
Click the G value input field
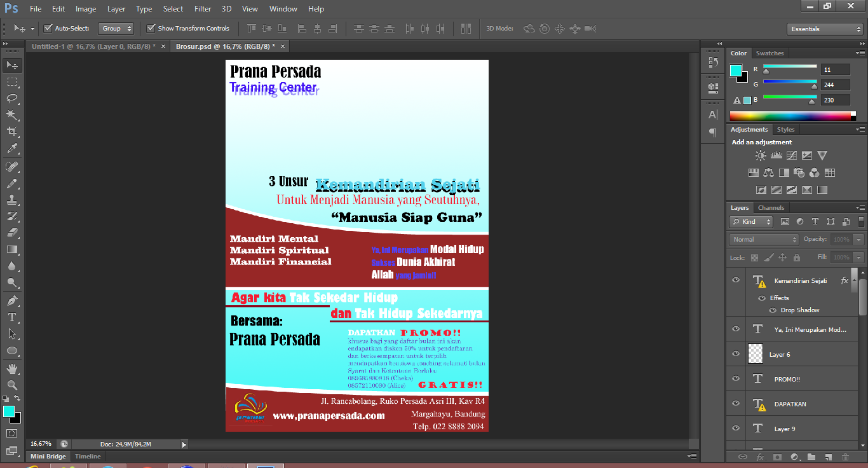pos(836,85)
